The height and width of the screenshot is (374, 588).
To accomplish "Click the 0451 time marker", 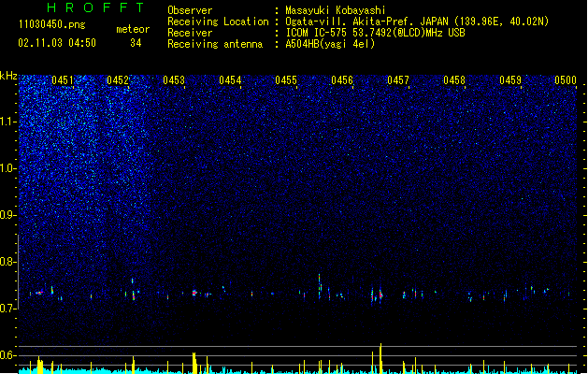I will tap(63, 80).
